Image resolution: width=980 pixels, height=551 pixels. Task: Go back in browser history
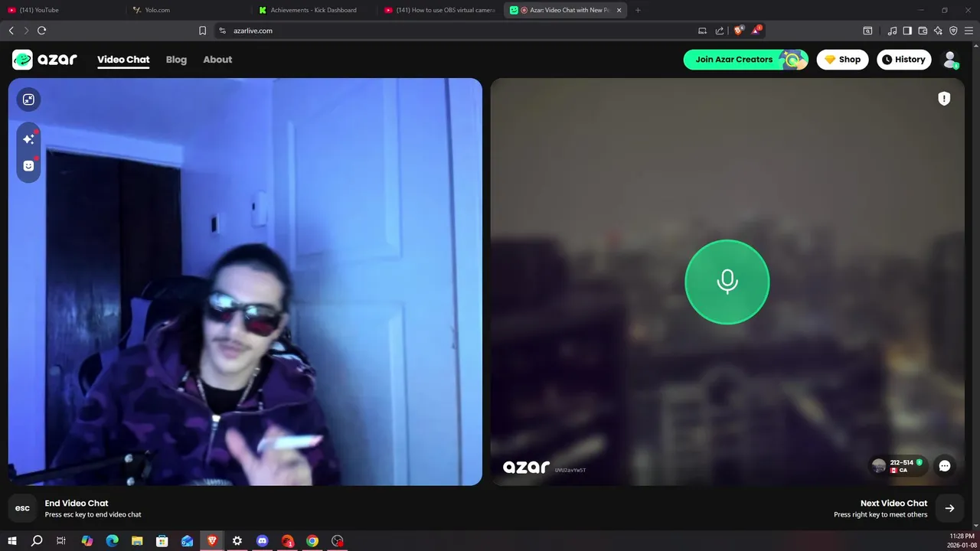11,31
